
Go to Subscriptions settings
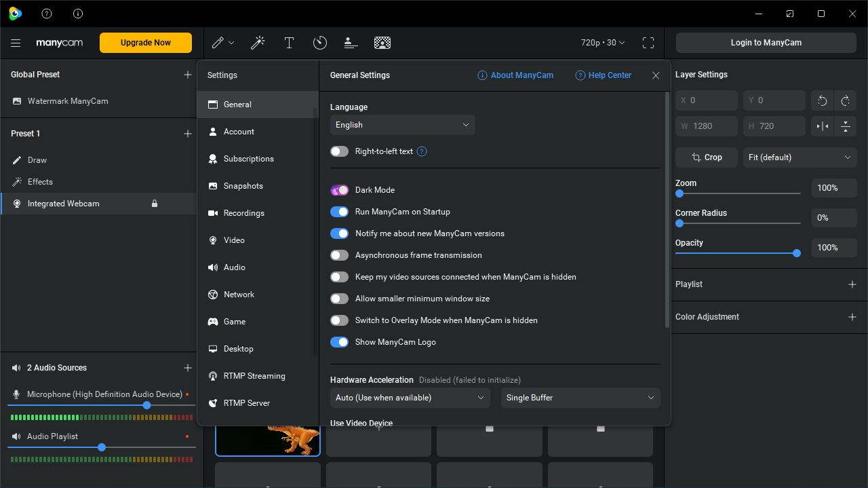[x=258, y=159]
